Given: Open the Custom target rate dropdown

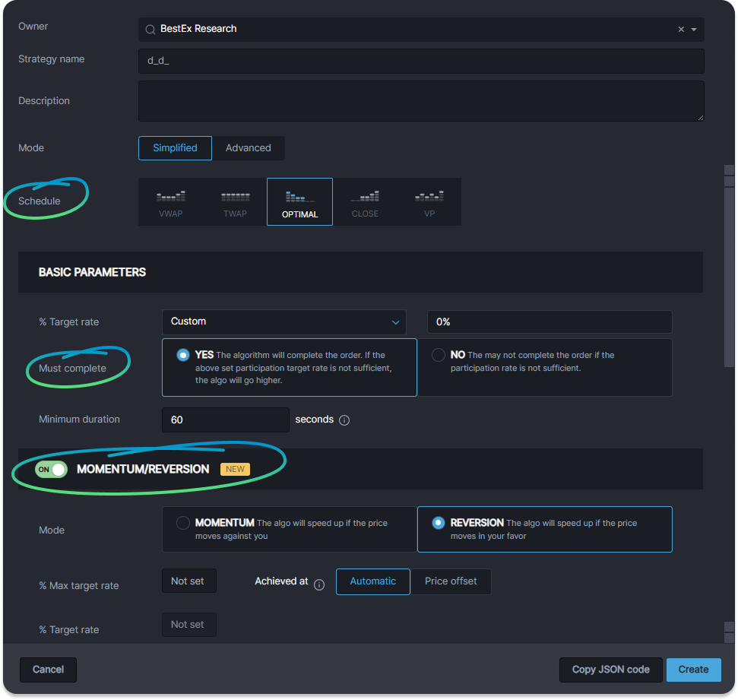Looking at the screenshot, I should [x=283, y=322].
